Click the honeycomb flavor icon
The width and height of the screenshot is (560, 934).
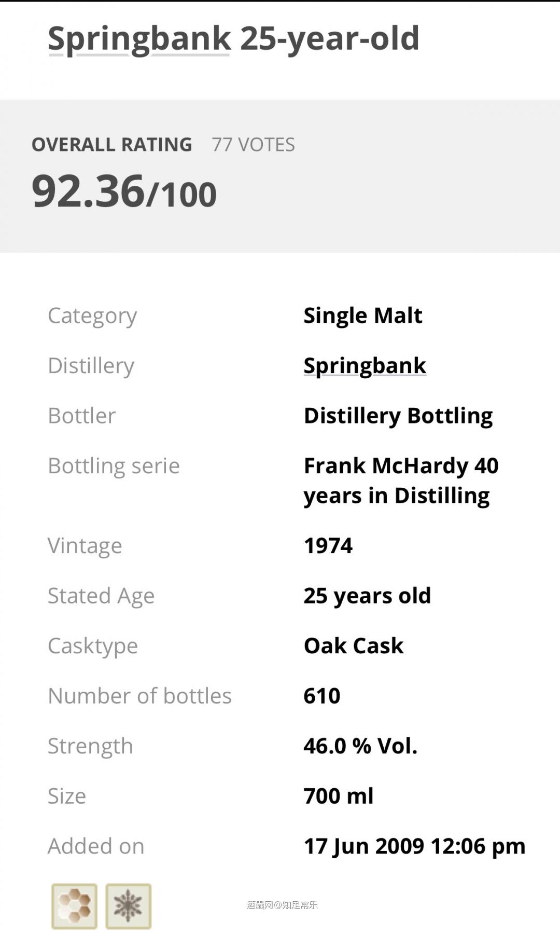pos(74,906)
